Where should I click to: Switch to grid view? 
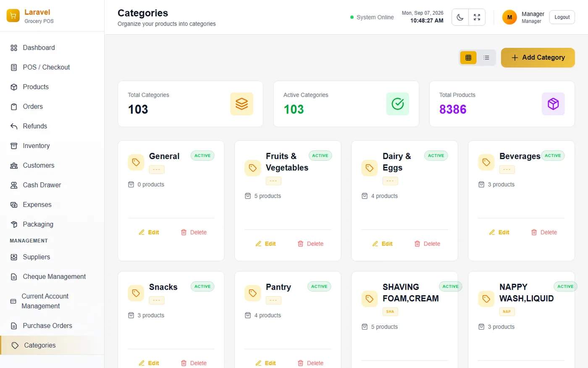(468, 58)
